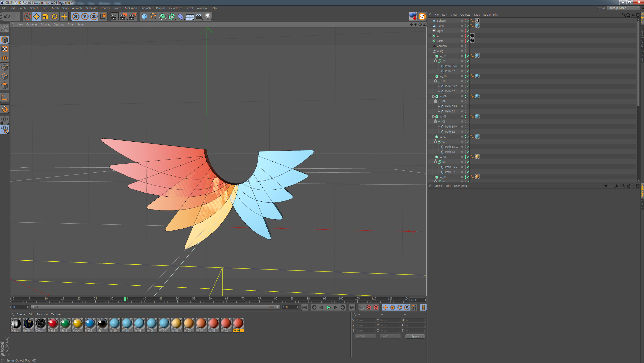Open Render to Picture Viewer icon
The height and width of the screenshot is (363, 644).
pos(123,17)
